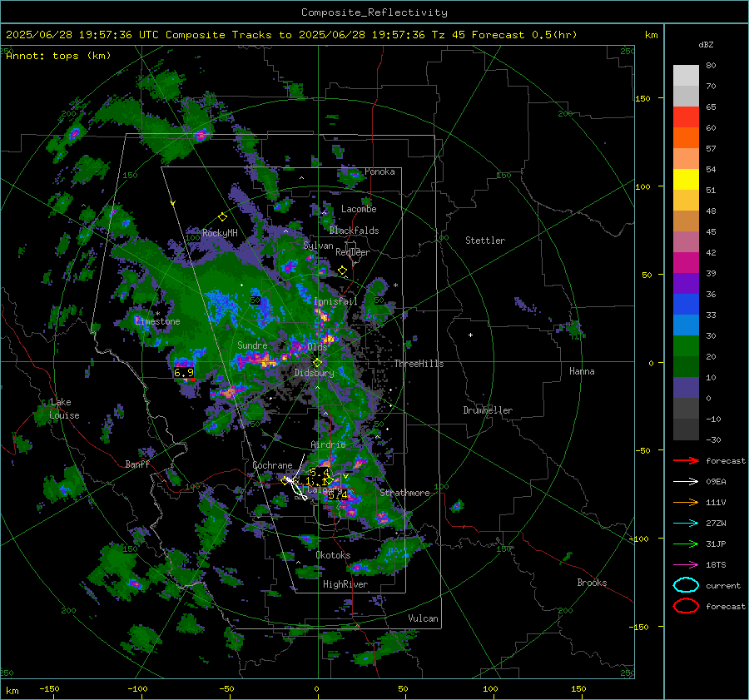Image resolution: width=749 pixels, height=700 pixels.
Task: Click the cyan 27ZW track arrow icon
Action: tap(686, 524)
